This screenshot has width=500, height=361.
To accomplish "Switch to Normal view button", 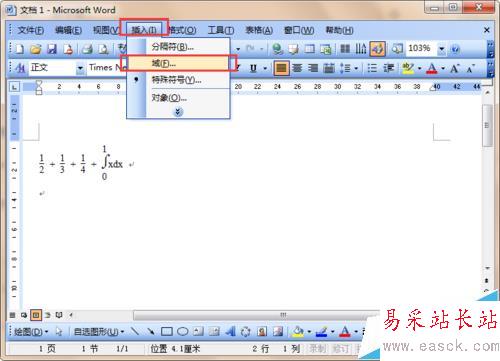I will (12, 315).
